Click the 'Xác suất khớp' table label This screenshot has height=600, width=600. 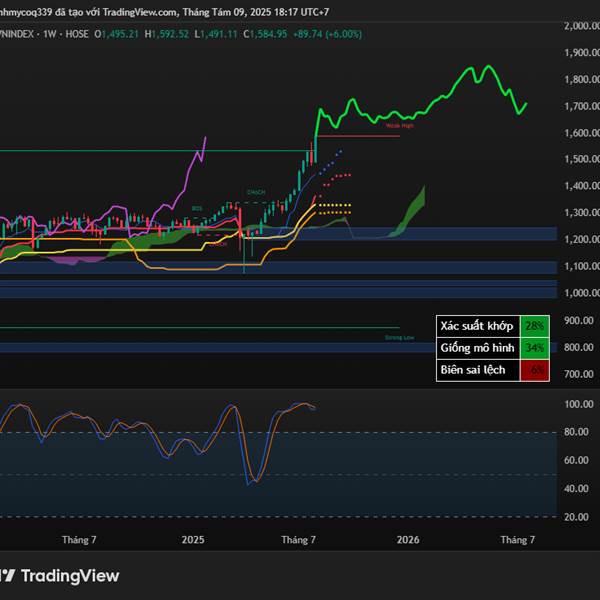click(476, 326)
